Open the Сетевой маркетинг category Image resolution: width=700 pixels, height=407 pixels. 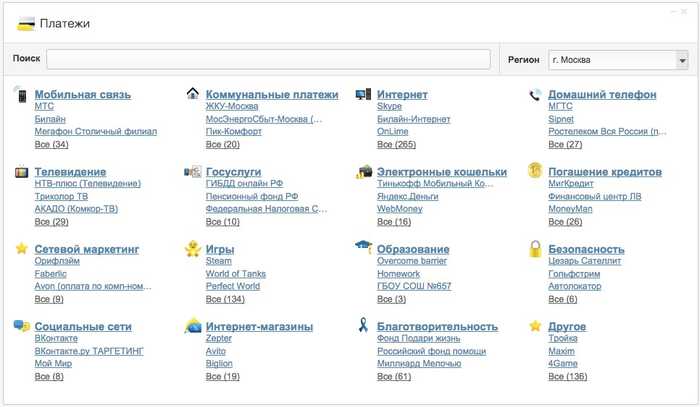coord(87,249)
